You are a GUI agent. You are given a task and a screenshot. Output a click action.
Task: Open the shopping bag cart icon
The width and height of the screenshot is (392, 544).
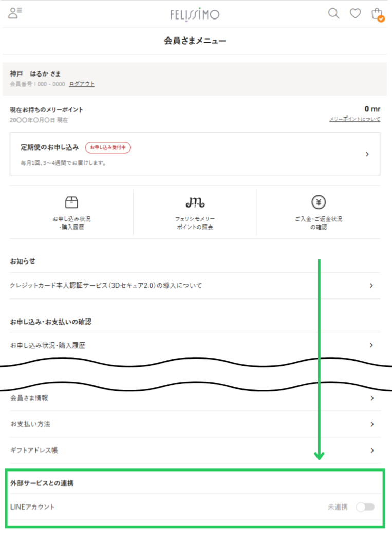pyautogui.click(x=377, y=14)
